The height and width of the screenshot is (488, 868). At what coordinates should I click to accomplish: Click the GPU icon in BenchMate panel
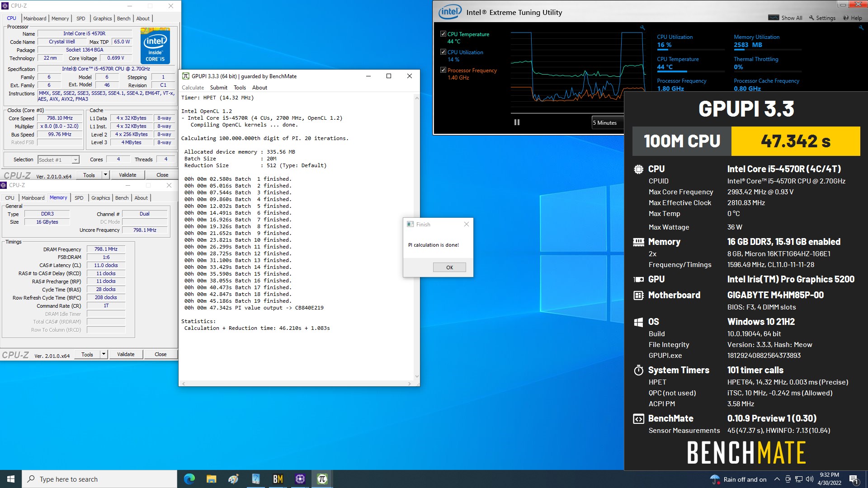638,280
